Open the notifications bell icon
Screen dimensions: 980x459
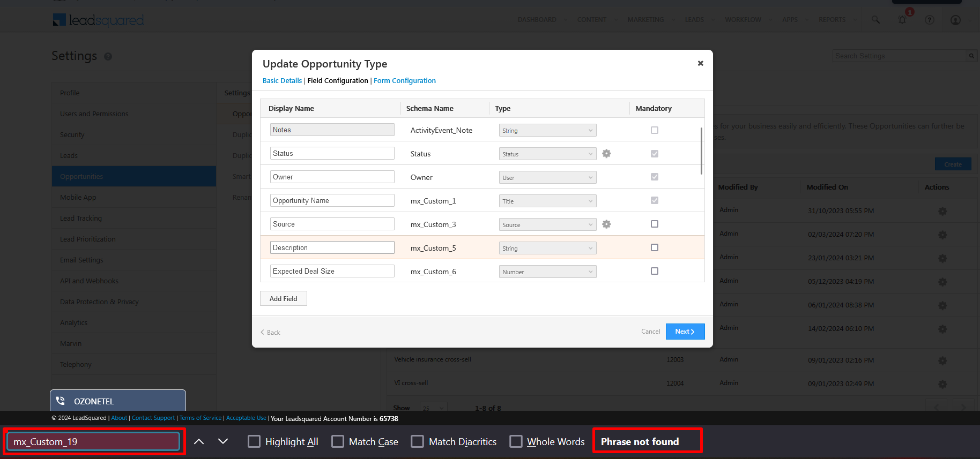[902, 20]
